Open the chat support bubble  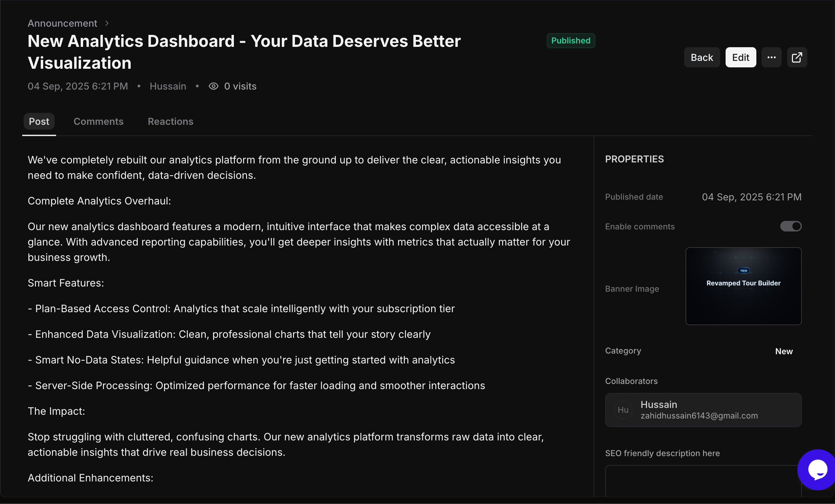click(817, 470)
